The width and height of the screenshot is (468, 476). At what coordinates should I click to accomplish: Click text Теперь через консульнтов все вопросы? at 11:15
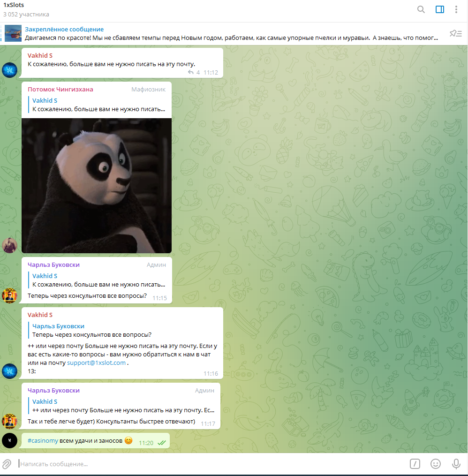click(x=87, y=295)
